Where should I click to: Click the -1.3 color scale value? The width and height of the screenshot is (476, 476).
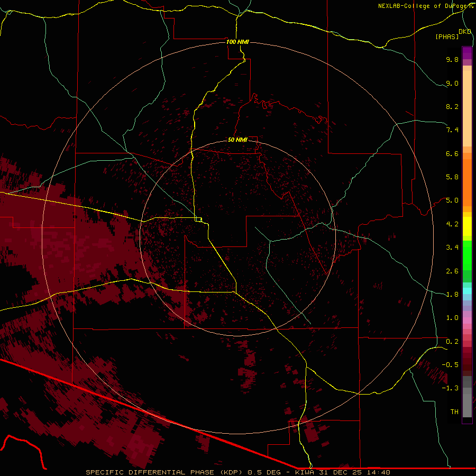(x=450, y=388)
